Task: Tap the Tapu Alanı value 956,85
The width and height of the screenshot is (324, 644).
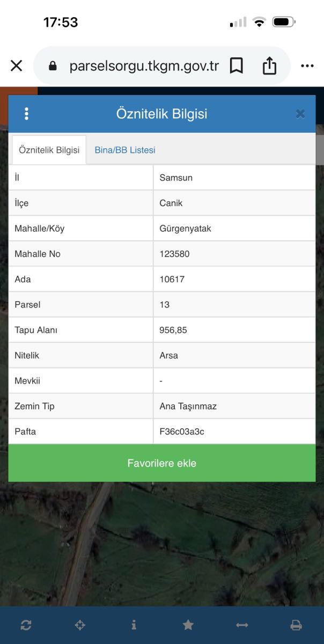Action: click(173, 330)
